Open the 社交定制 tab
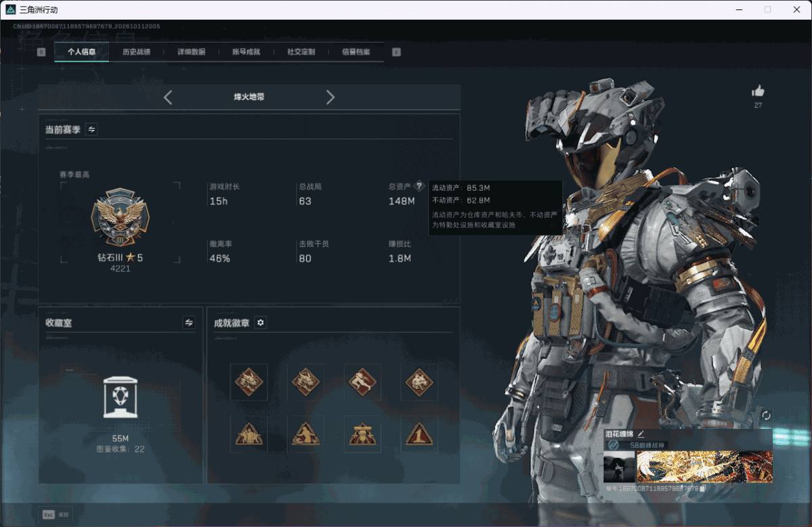 pos(301,52)
